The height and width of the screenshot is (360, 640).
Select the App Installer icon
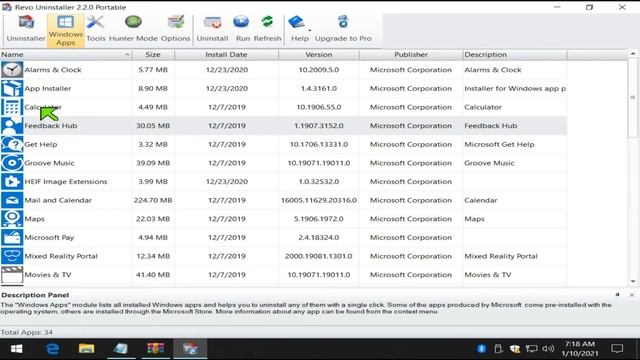point(12,89)
